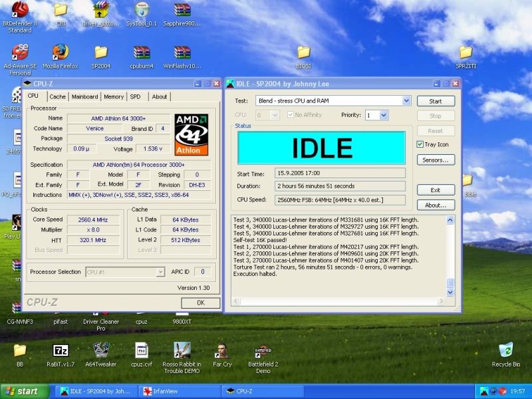Open Mozilla Firefox desktop icon
The width and height of the screenshot is (532, 399).
click(x=60, y=53)
